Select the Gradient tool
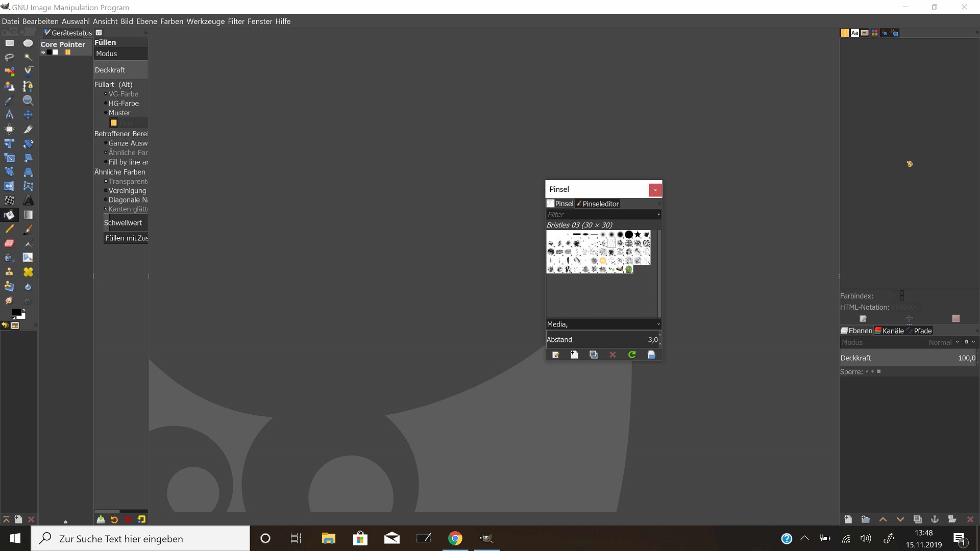The height and width of the screenshot is (551, 980). point(28,215)
